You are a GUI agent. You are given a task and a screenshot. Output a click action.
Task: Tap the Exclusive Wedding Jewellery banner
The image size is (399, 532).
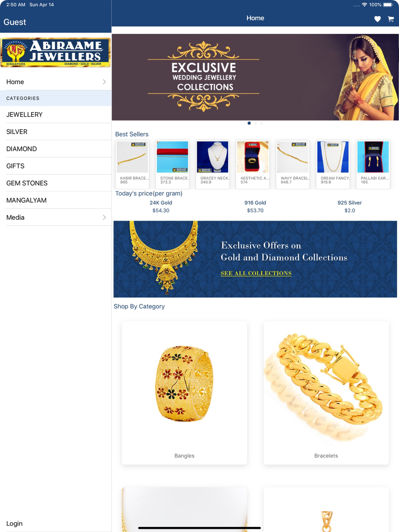255,77
